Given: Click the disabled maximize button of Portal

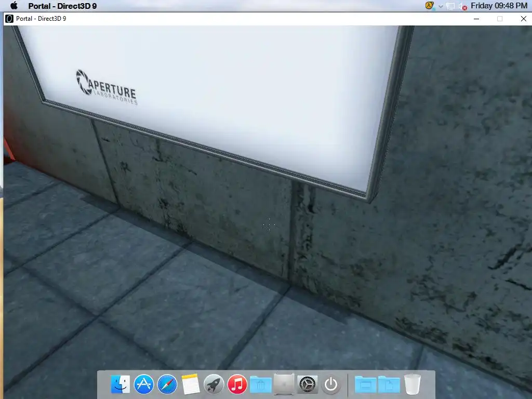Looking at the screenshot, I should point(500,19).
